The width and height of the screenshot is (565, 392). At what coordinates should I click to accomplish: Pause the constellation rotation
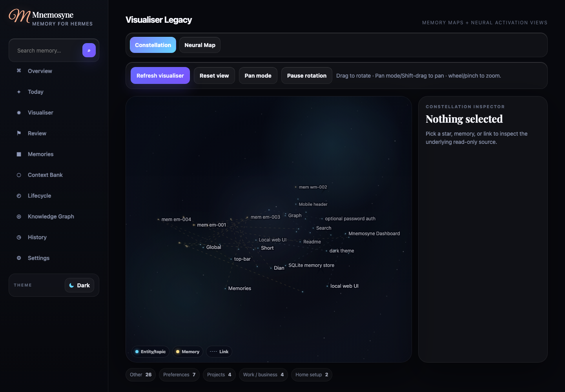(307, 76)
